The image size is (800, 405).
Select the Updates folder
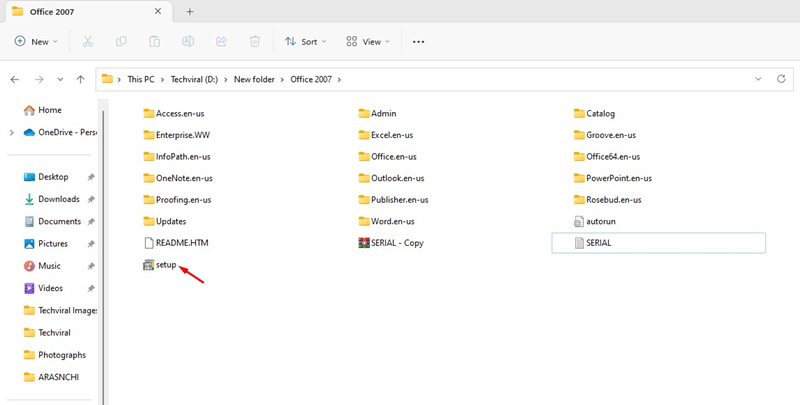pyautogui.click(x=165, y=221)
